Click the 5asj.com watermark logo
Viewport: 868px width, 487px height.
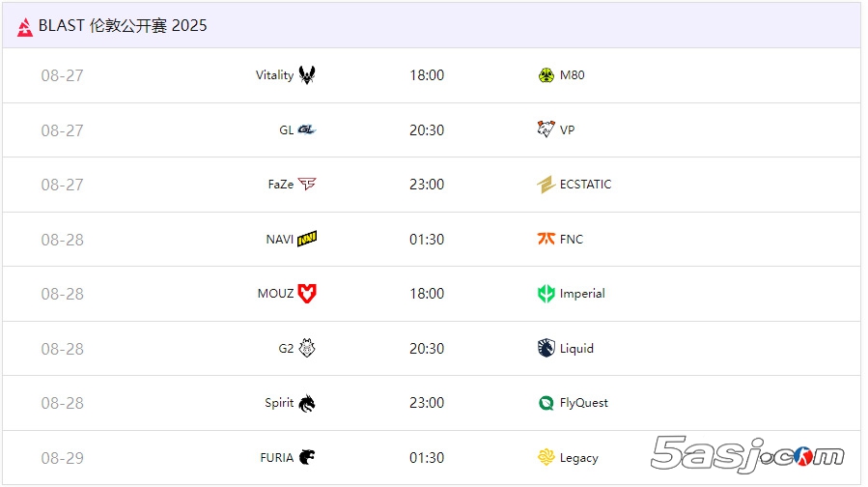coord(747,454)
